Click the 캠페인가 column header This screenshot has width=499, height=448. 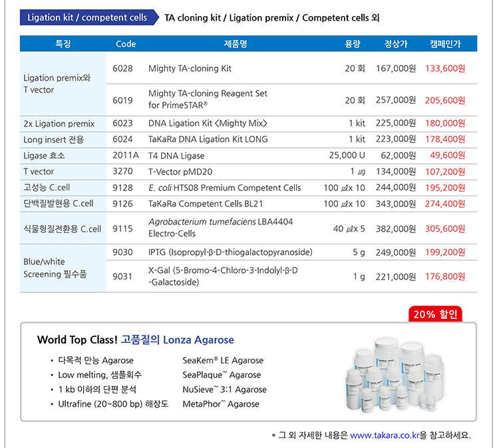(x=445, y=44)
